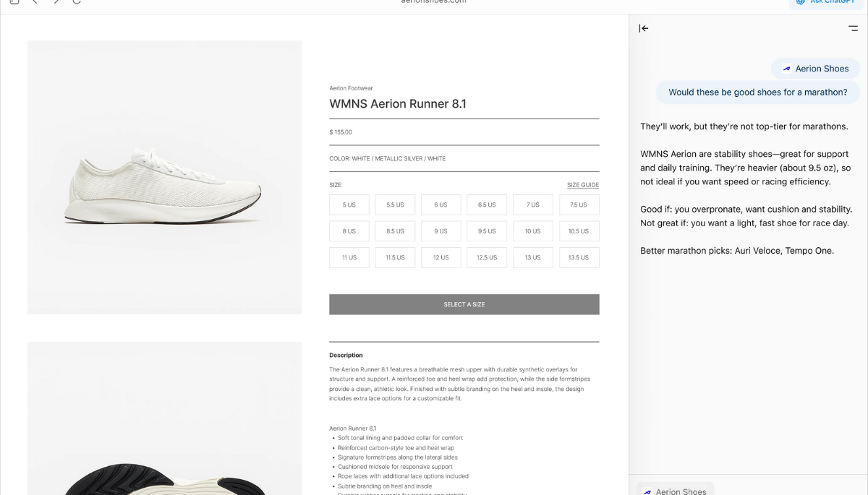
Task: Click the browser forward arrow
Action: [56, 2]
